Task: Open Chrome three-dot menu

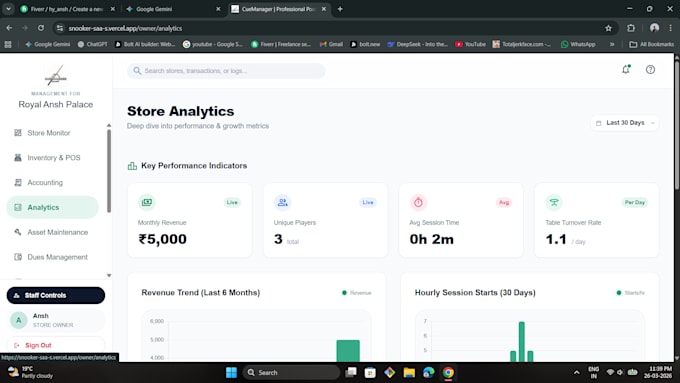Action: click(x=670, y=28)
